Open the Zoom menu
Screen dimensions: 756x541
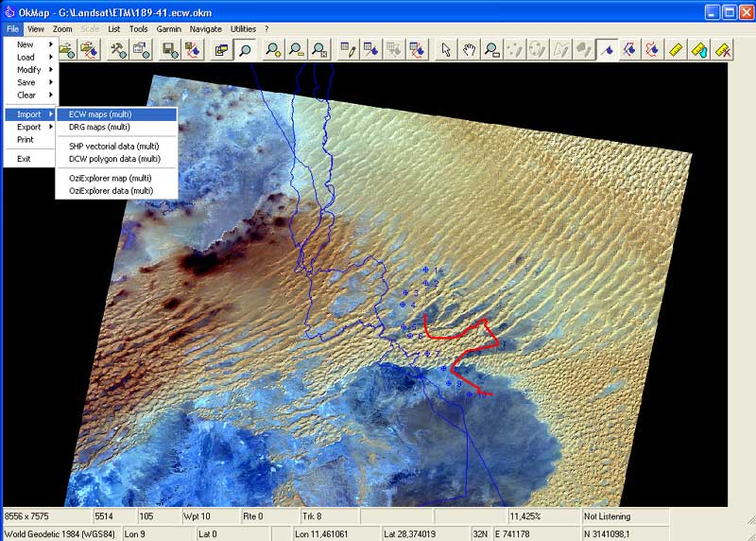62,29
